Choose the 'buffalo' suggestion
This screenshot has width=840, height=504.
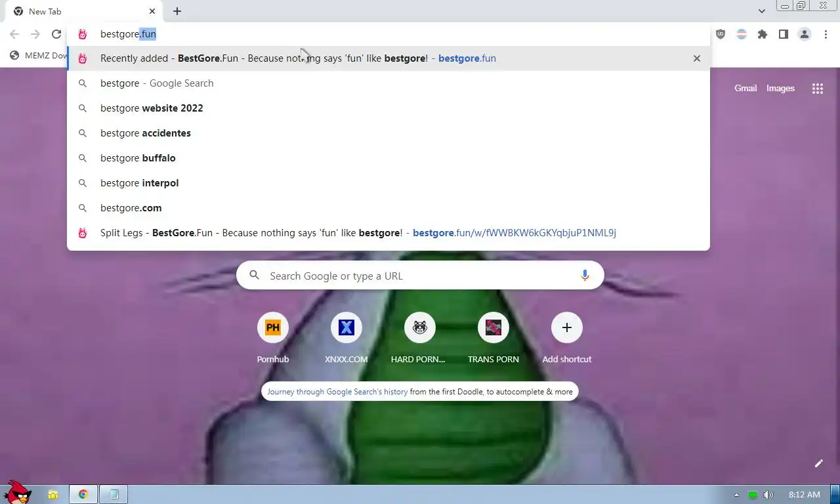(x=388, y=158)
